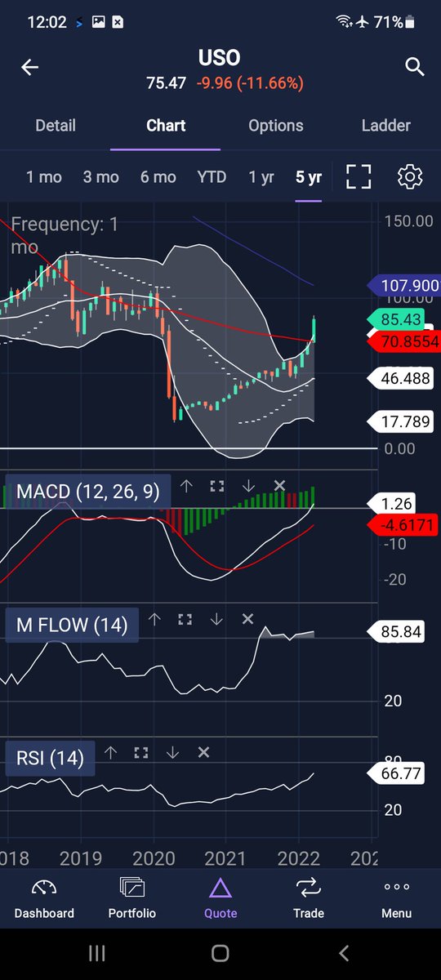Viewport: 441px width, 980px height.
Task: Tap the Frequency: 1 mo label
Action: 64,235
